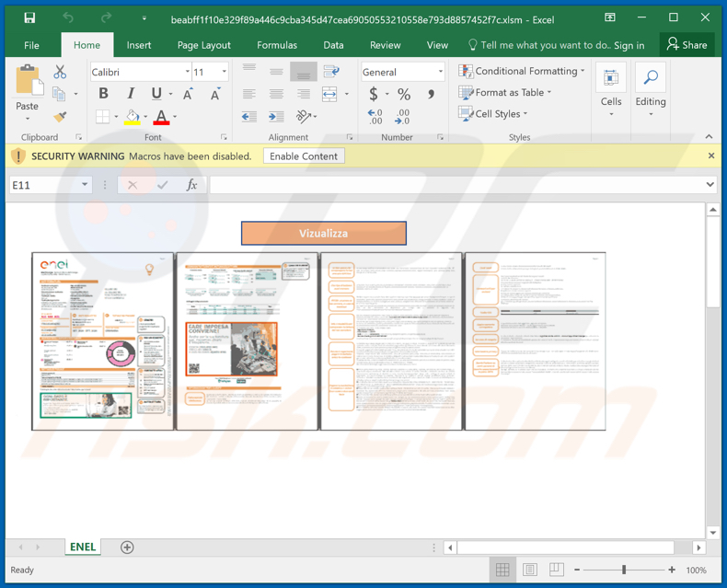Toggle Italic formatting
The width and height of the screenshot is (727, 588).
[131, 94]
